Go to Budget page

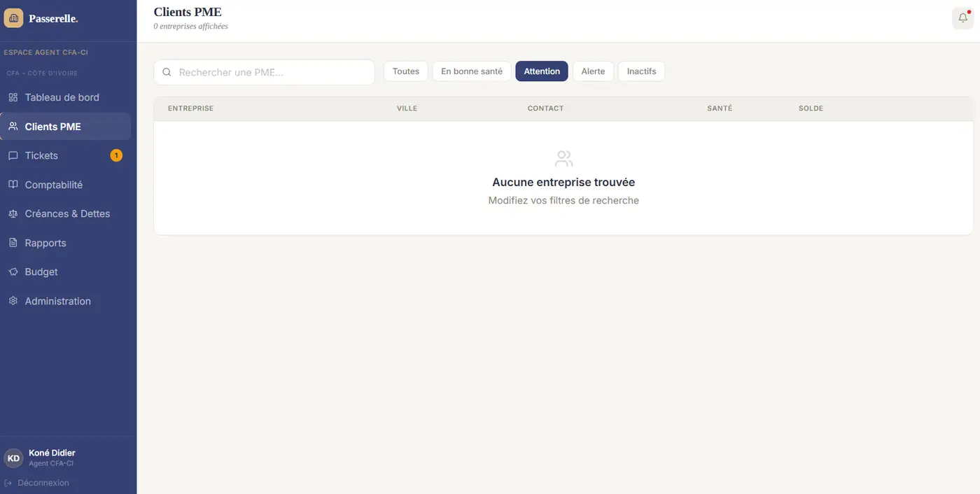pos(66,271)
